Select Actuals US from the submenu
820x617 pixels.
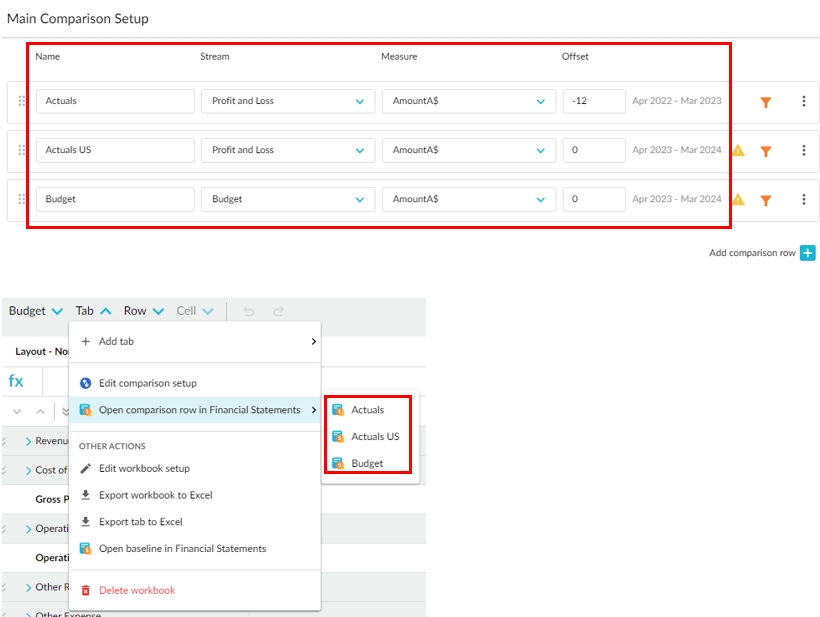coord(375,437)
